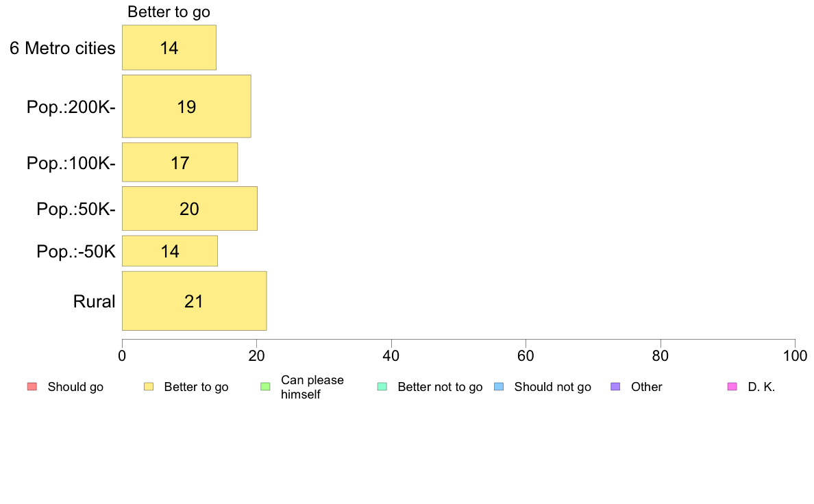814x504 pixels.
Task: Select the Rural bar showing 21
Action: [x=195, y=301]
